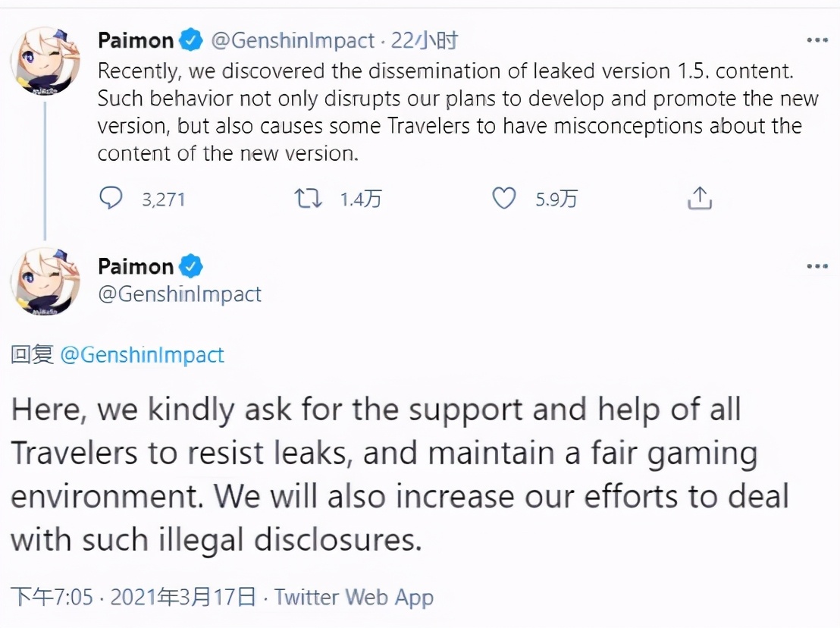The height and width of the screenshot is (628, 840).
Task: Open Paimon avatar on the reply tweet
Action: pos(45,281)
